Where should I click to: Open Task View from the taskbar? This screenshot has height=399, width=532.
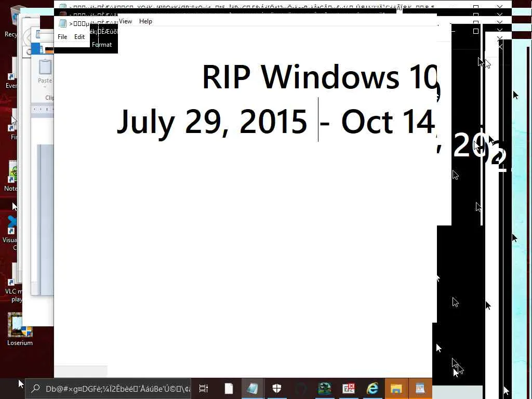(204, 389)
